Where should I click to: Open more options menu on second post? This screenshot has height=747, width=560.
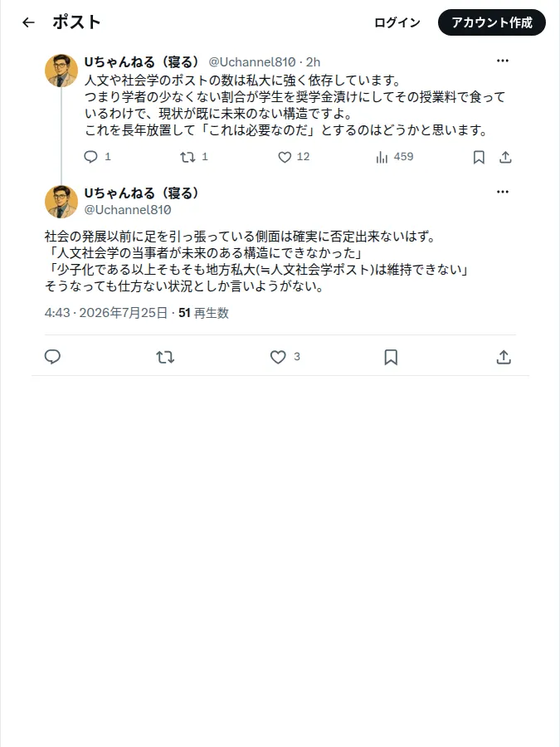pyautogui.click(x=503, y=192)
